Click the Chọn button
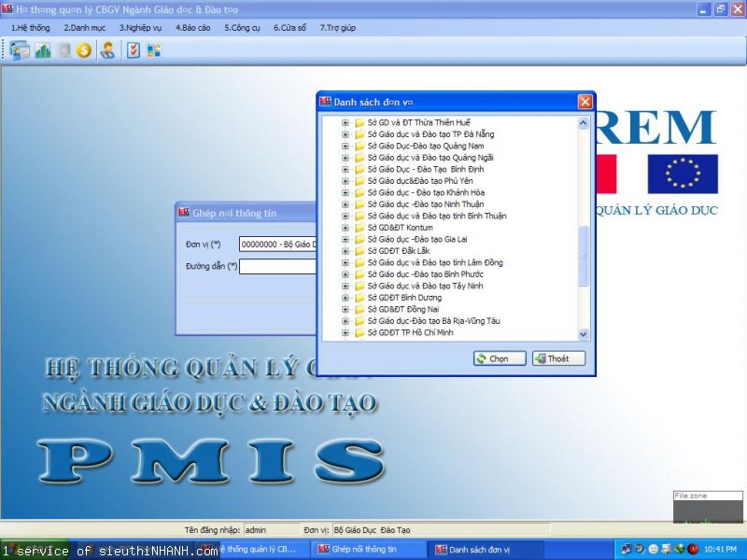 (500, 358)
